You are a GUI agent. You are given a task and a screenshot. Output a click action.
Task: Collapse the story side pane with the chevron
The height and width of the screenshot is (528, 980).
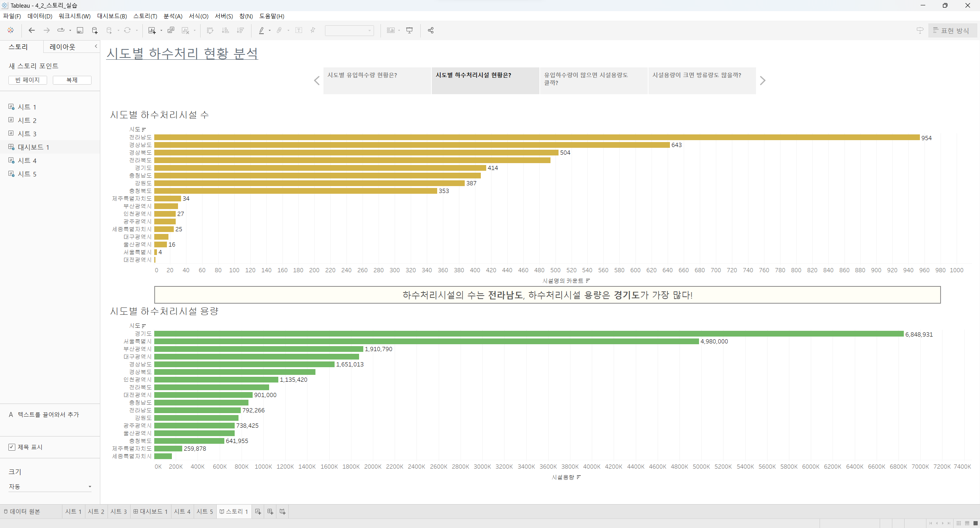[x=96, y=46]
